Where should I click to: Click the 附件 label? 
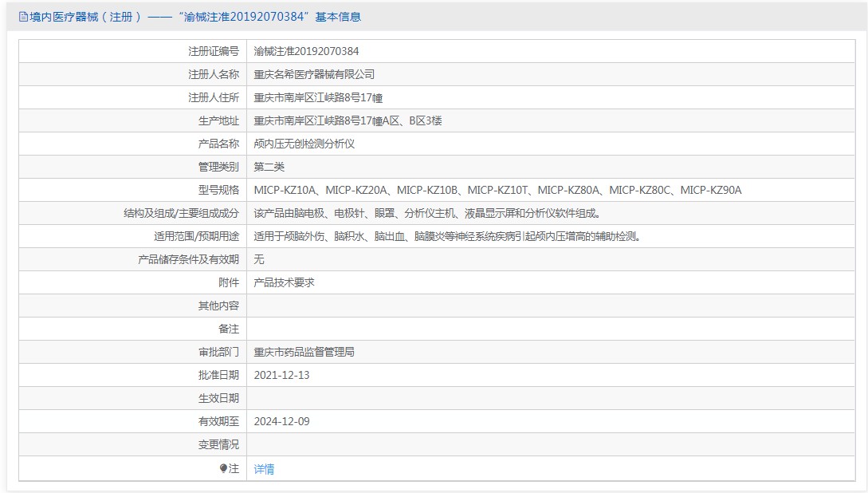pyautogui.click(x=229, y=282)
